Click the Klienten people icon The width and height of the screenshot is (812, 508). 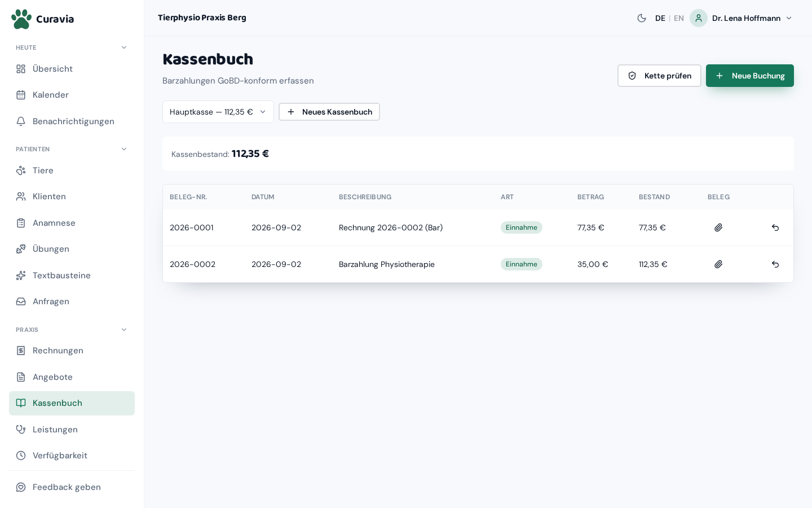coord(21,196)
